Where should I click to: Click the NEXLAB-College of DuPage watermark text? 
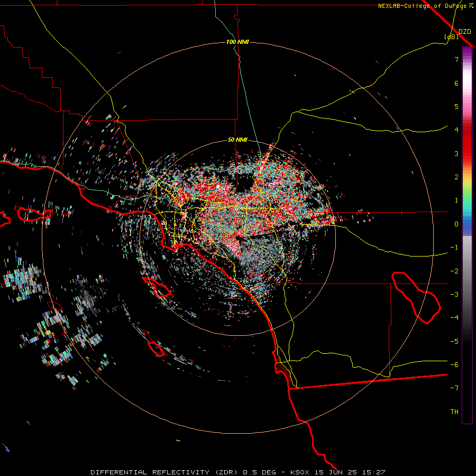pyautogui.click(x=426, y=6)
